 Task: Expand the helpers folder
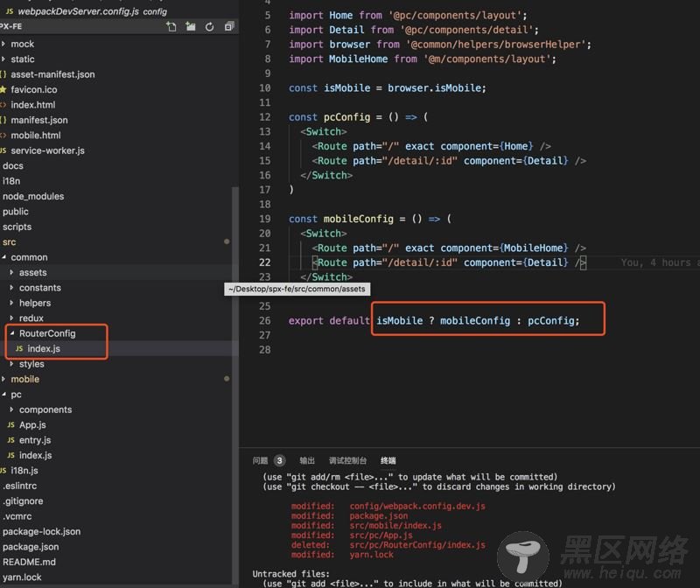35,303
